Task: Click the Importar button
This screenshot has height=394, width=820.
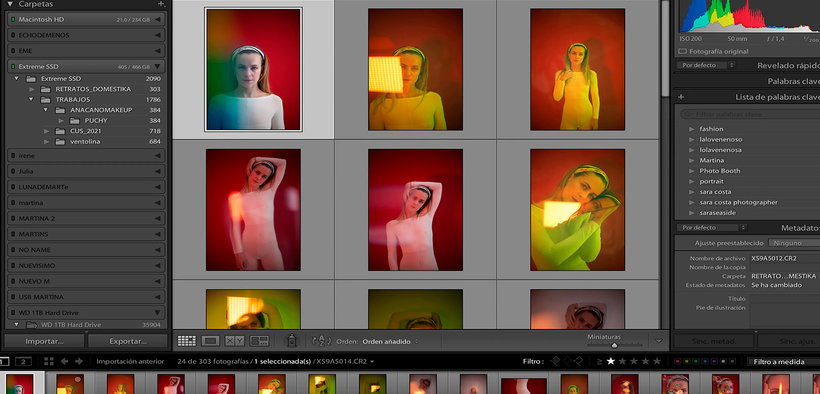Action: click(x=44, y=341)
